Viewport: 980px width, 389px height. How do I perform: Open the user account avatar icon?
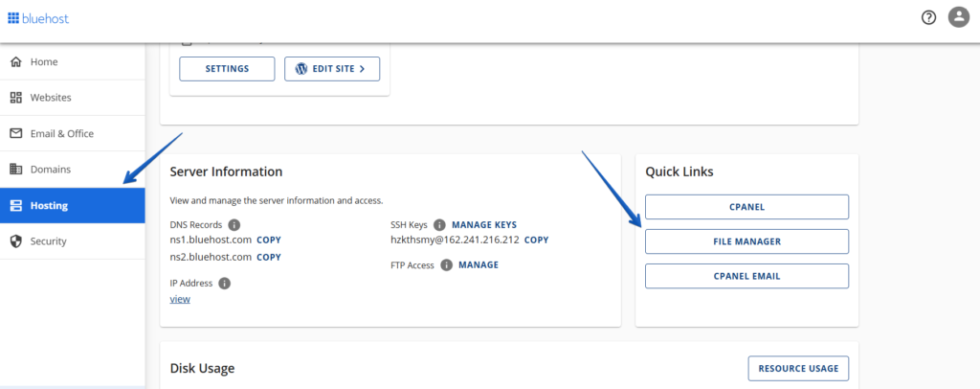tap(958, 17)
